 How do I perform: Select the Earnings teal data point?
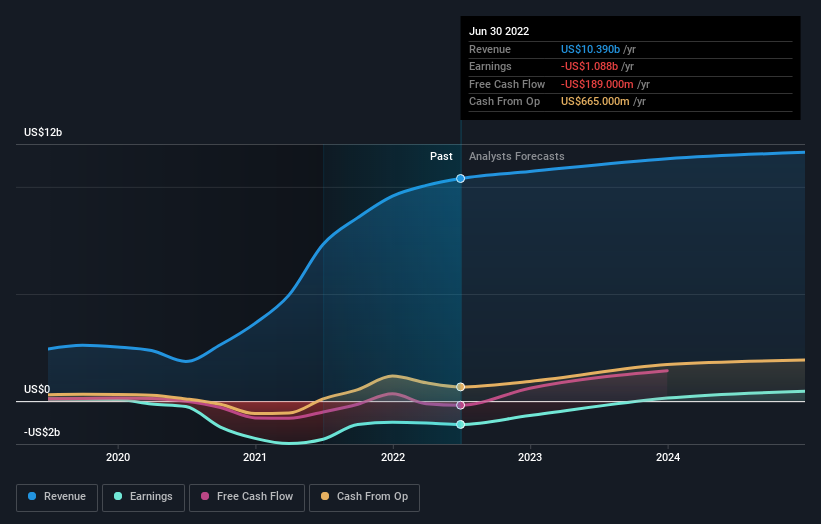click(460, 425)
